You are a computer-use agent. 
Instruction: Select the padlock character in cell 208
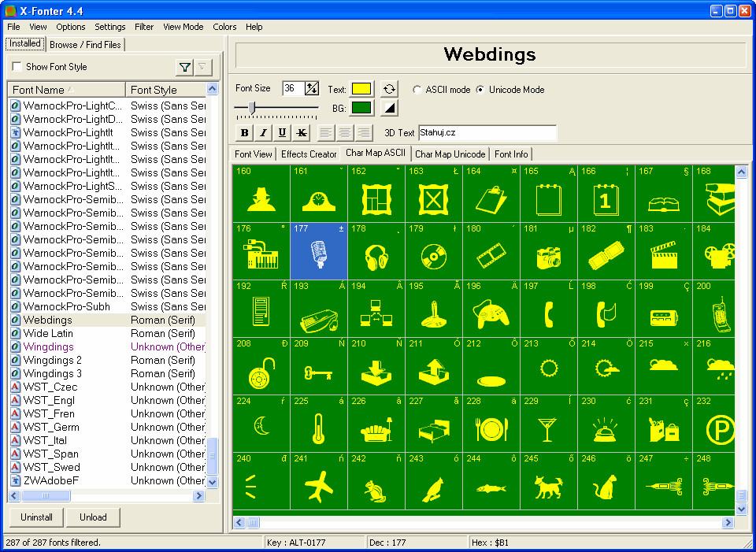click(261, 365)
